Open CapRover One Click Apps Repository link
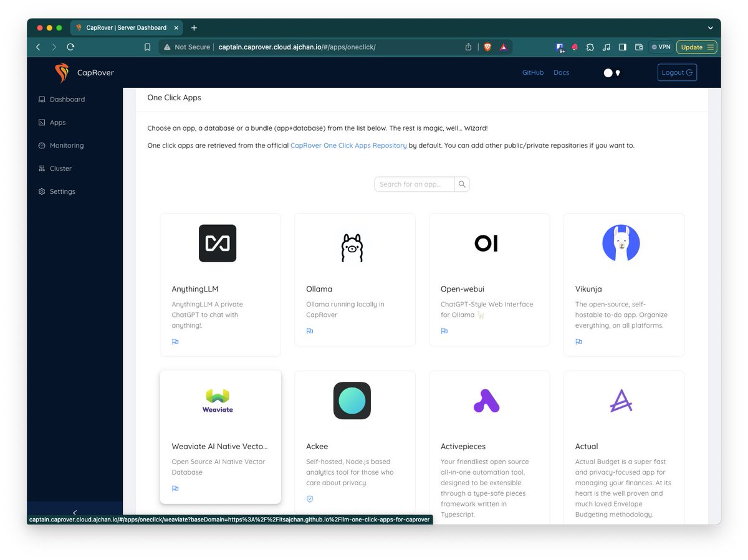 [348, 146]
